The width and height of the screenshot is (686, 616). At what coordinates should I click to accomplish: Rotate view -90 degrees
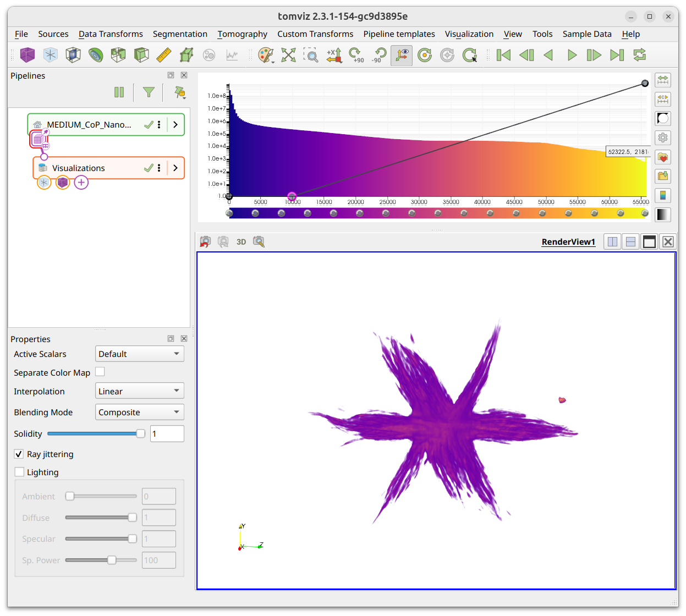point(379,55)
